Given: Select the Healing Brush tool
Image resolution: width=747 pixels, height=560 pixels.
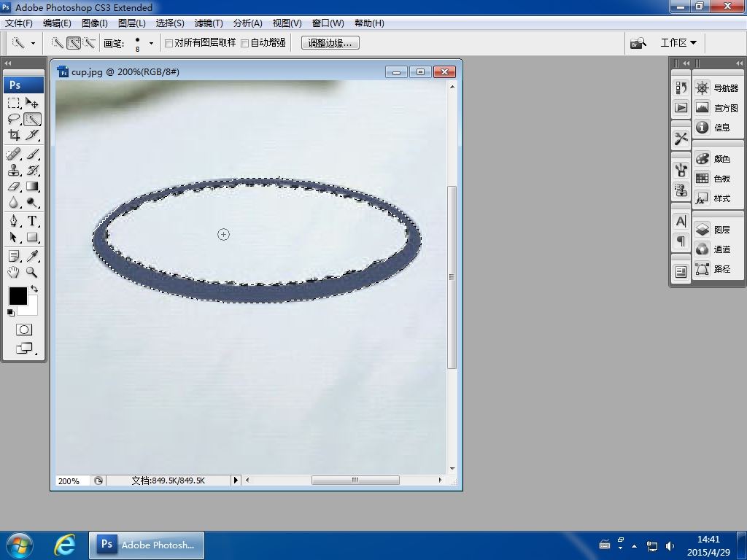Looking at the screenshot, I should [x=14, y=154].
